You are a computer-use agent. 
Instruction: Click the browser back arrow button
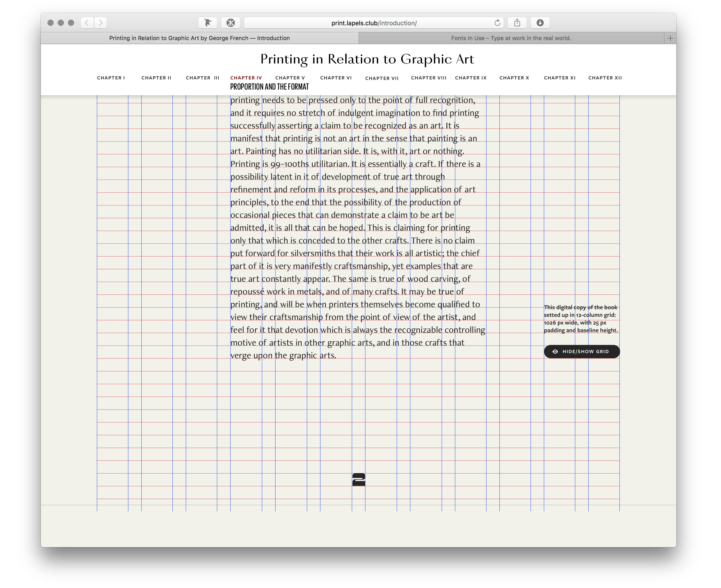coord(87,23)
